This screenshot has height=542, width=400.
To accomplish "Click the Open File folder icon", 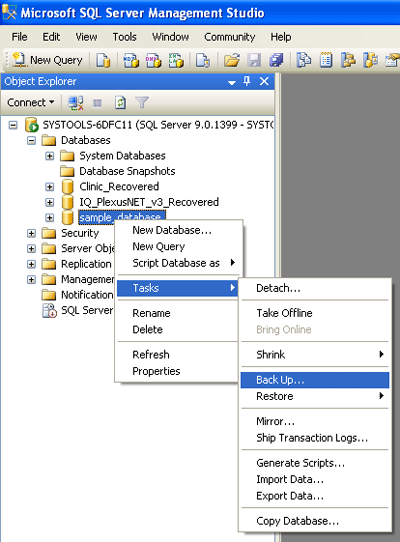I will point(232,60).
